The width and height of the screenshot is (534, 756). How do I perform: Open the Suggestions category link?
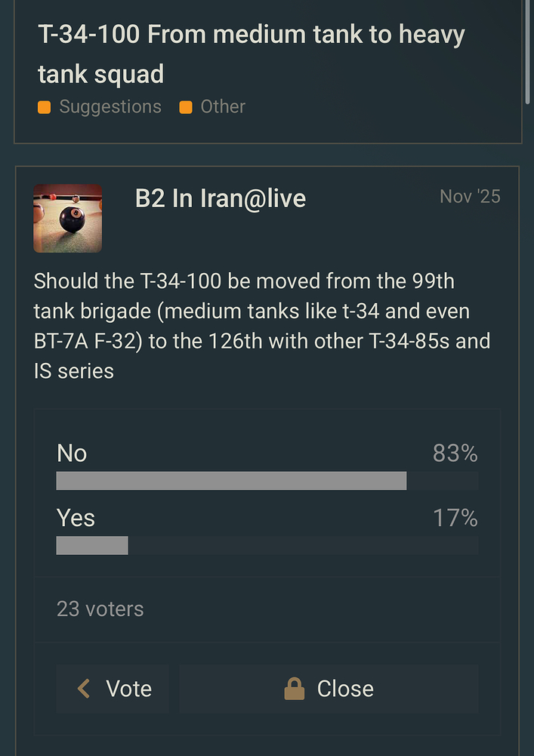coord(110,107)
